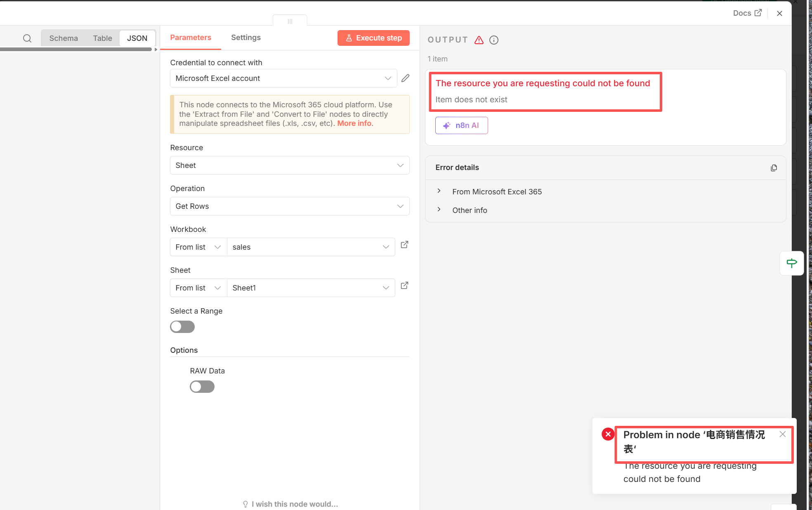The width and height of the screenshot is (812, 510).
Task: Switch input view to Table tab
Action: pyautogui.click(x=102, y=38)
